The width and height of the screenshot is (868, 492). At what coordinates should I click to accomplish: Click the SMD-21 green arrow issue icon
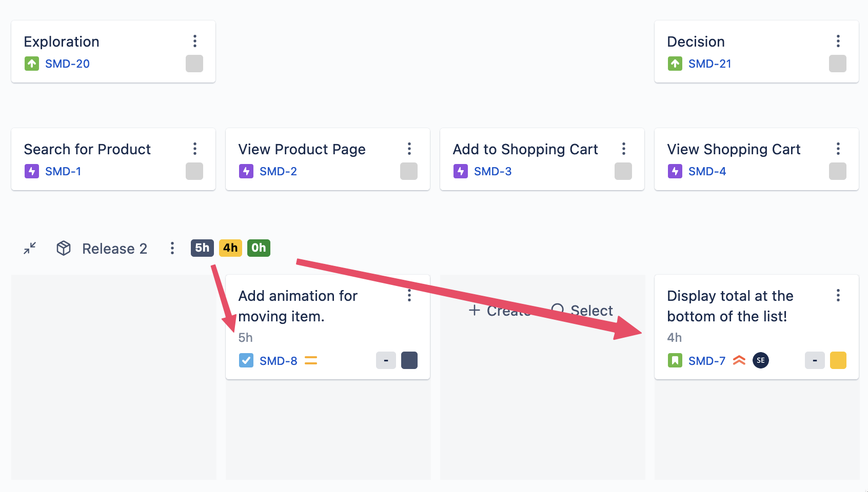pyautogui.click(x=675, y=64)
